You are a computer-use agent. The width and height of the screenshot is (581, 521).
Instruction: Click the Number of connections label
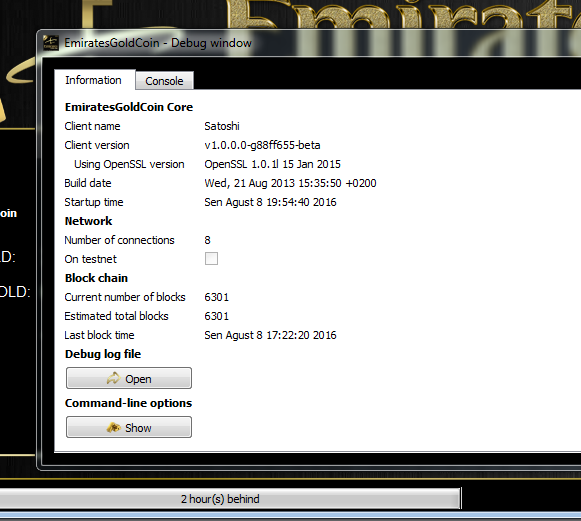pyautogui.click(x=119, y=240)
